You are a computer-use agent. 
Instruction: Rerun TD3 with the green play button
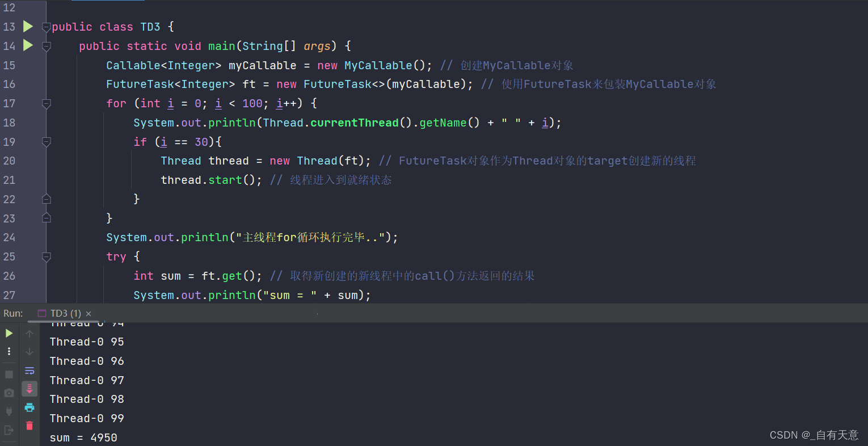(9, 333)
